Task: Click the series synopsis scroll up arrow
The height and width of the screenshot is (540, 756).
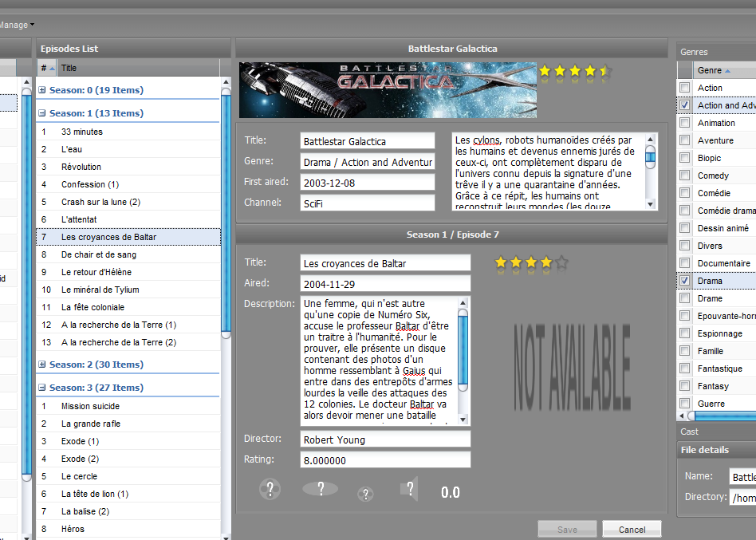Action: coord(651,139)
